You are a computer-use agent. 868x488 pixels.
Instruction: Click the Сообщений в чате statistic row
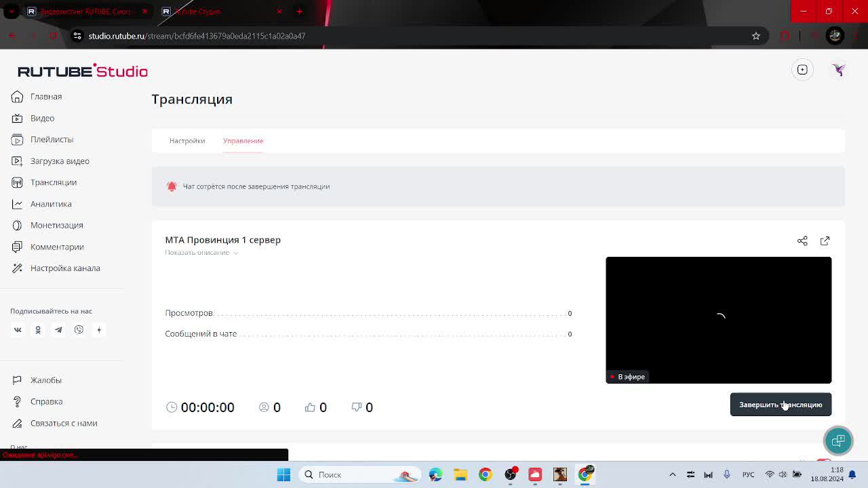click(368, 334)
